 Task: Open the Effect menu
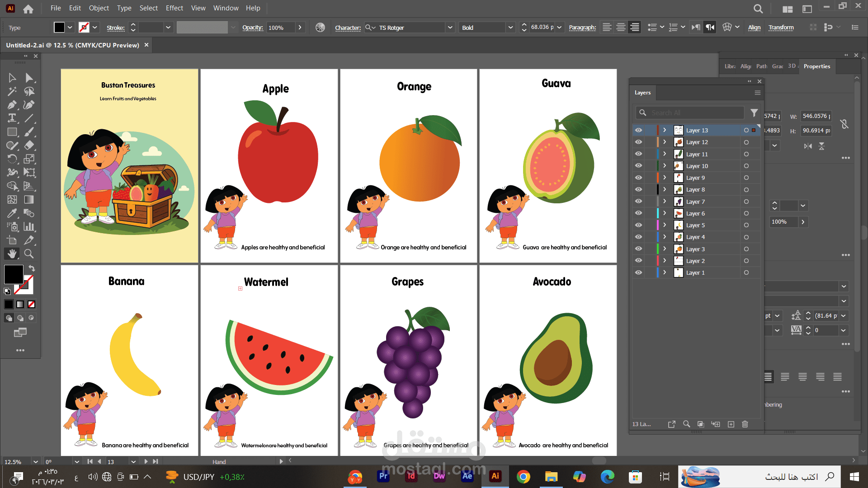tap(174, 8)
